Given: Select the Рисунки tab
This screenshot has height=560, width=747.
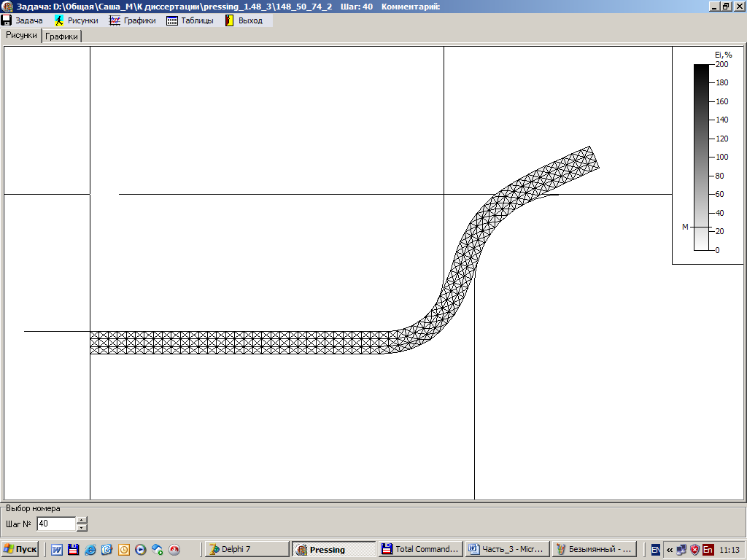Looking at the screenshot, I should click(x=21, y=35).
